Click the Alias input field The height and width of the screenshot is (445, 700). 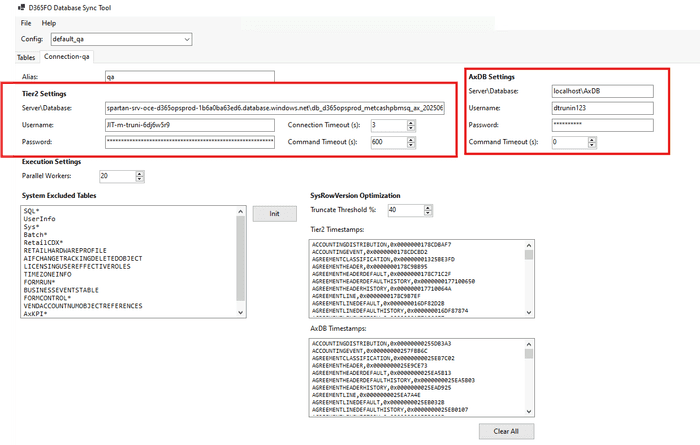click(x=190, y=77)
